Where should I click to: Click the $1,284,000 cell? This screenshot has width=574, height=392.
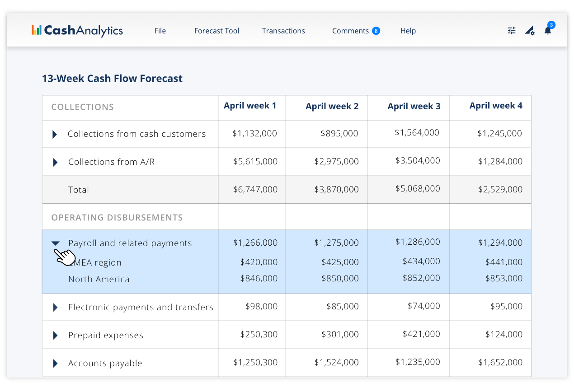[500, 161]
